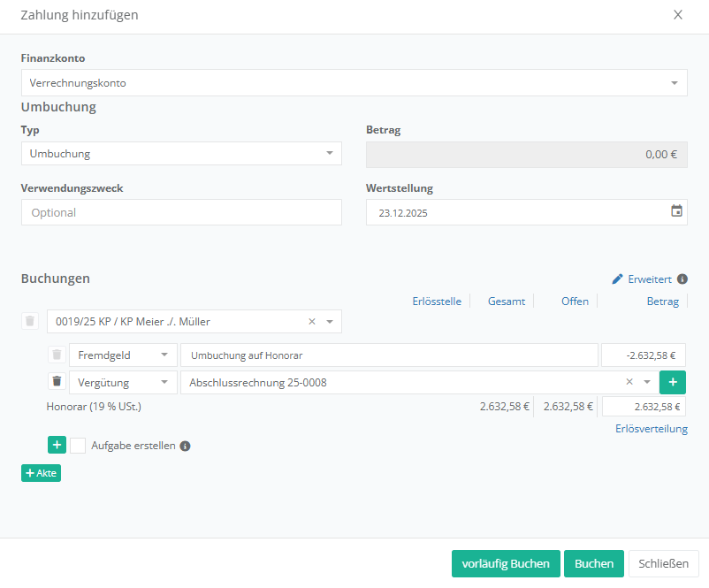Click green plus button left of Aufgabe erstellen

point(57,445)
